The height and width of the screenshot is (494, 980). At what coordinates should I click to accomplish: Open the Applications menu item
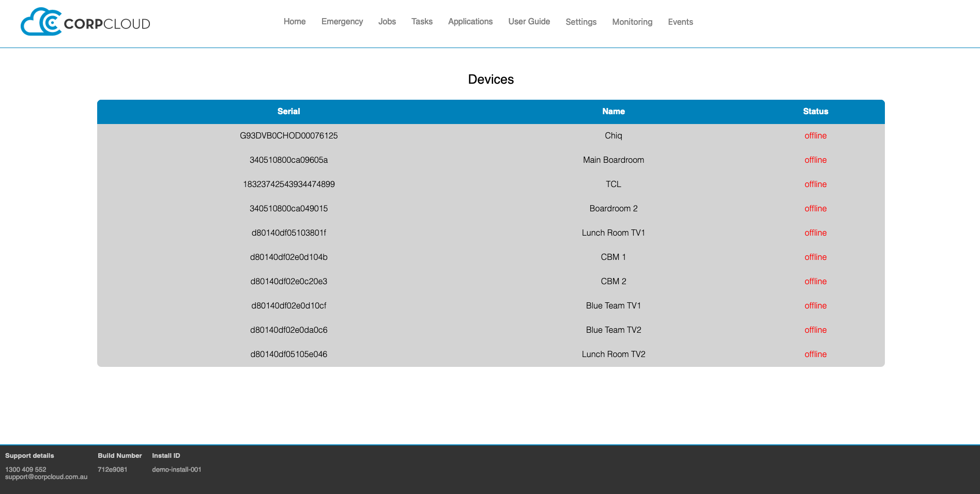470,22
